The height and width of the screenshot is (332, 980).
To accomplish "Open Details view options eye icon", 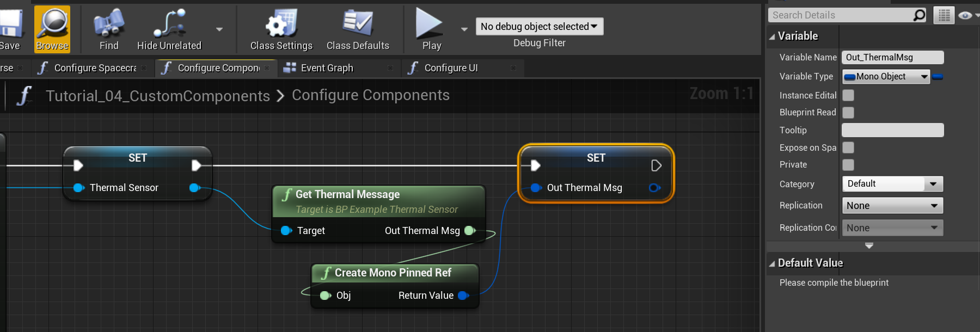I will click(x=965, y=15).
